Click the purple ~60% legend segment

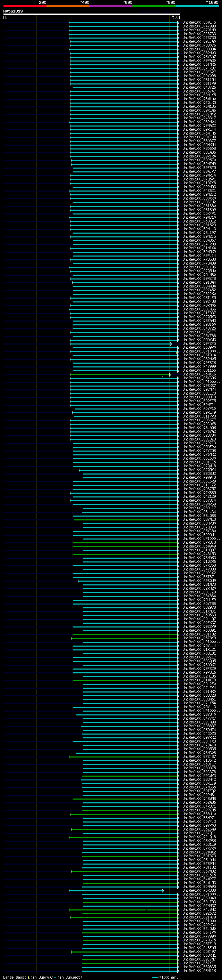point(111,6)
